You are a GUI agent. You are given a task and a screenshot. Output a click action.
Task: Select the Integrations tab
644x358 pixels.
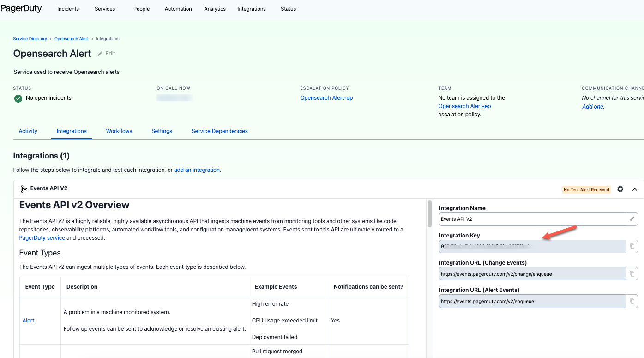72,131
